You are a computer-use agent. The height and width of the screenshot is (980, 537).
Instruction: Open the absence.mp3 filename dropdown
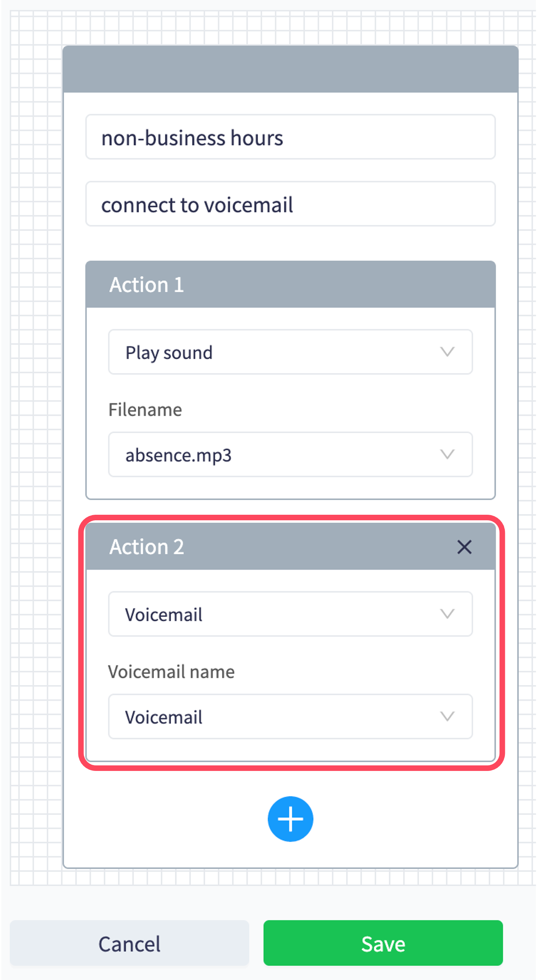click(x=277, y=455)
